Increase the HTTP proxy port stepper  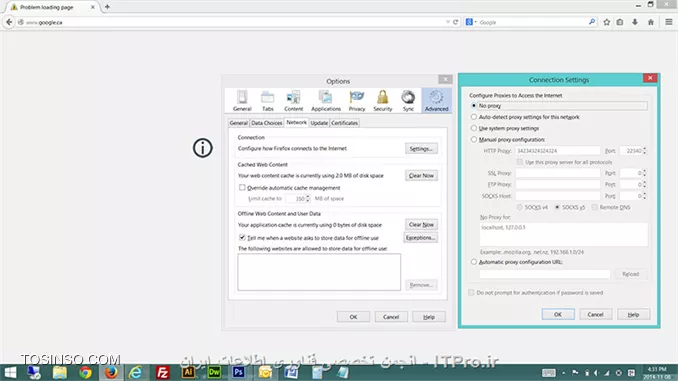pyautogui.click(x=644, y=149)
